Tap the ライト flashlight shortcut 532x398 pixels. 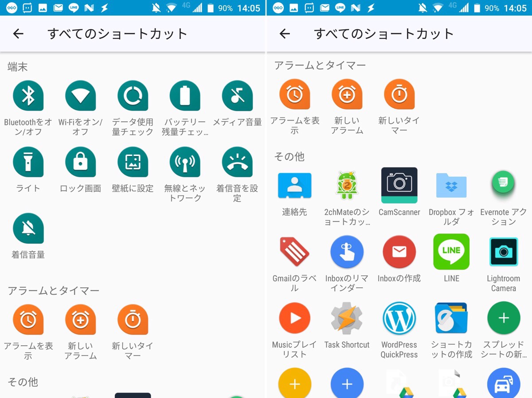tap(28, 162)
